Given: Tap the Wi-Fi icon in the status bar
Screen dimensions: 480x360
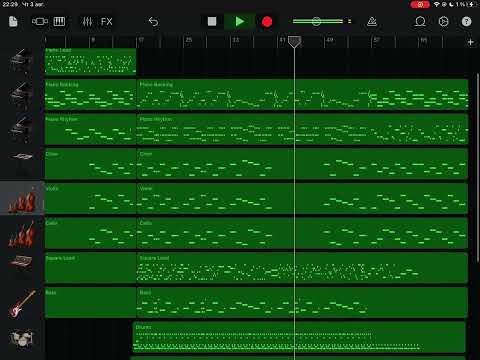Looking at the screenshot, I should (x=436, y=4).
